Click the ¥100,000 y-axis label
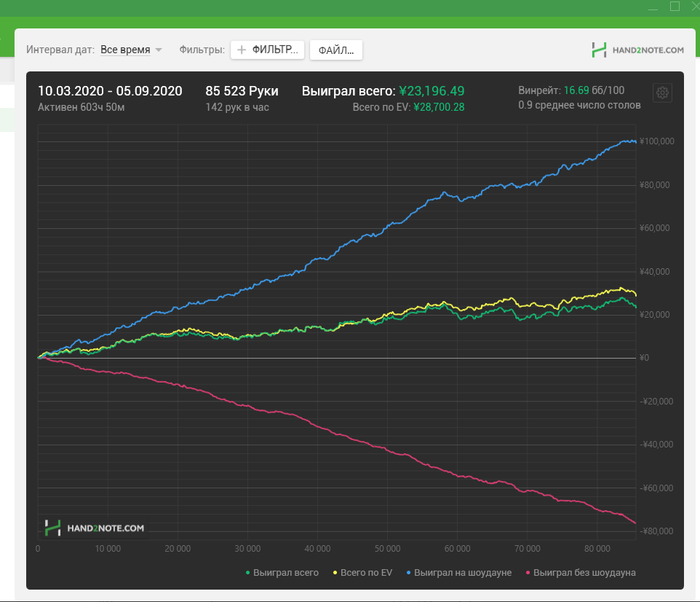700x602 pixels. 657,141
